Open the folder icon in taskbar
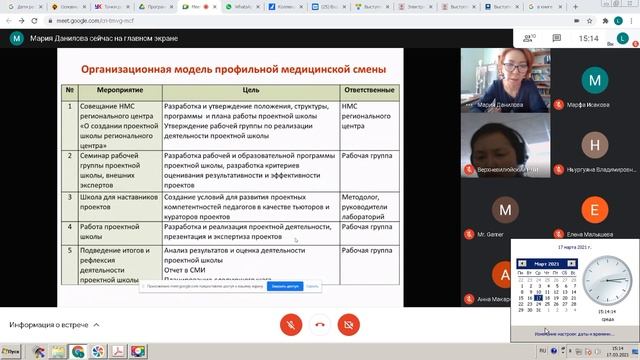Image resolution: width=640 pixels, height=360 pixels. tap(58, 351)
